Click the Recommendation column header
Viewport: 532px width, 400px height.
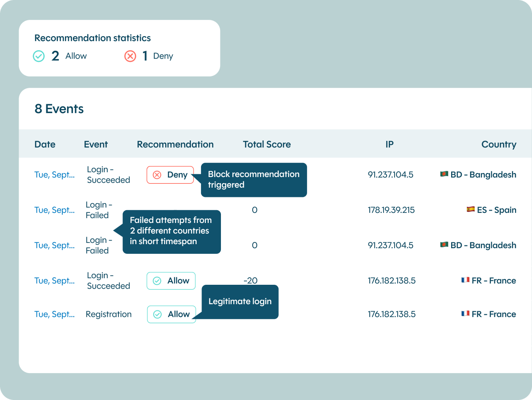point(175,144)
